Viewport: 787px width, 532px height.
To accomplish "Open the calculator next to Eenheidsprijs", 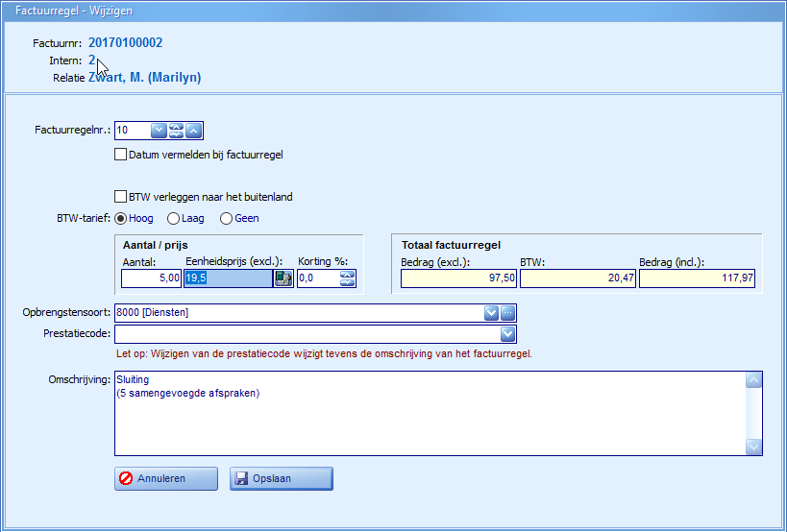I will pyautogui.click(x=283, y=278).
